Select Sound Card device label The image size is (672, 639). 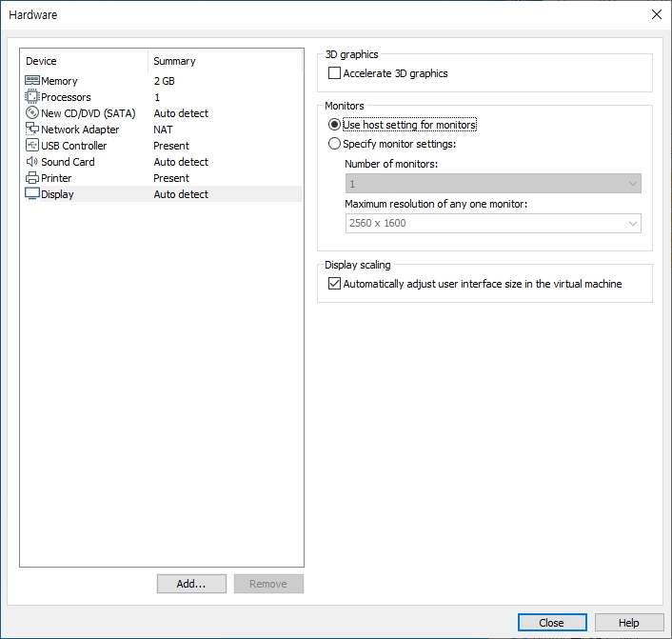68,162
